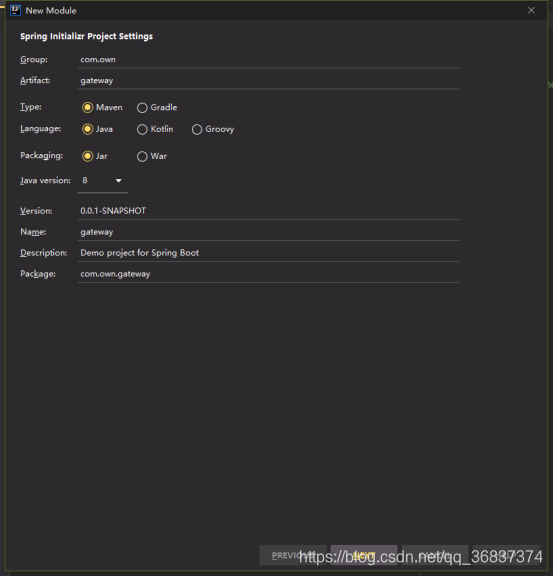Proceed with the Next button
Image resolution: width=553 pixels, height=576 pixels.
[x=364, y=555]
